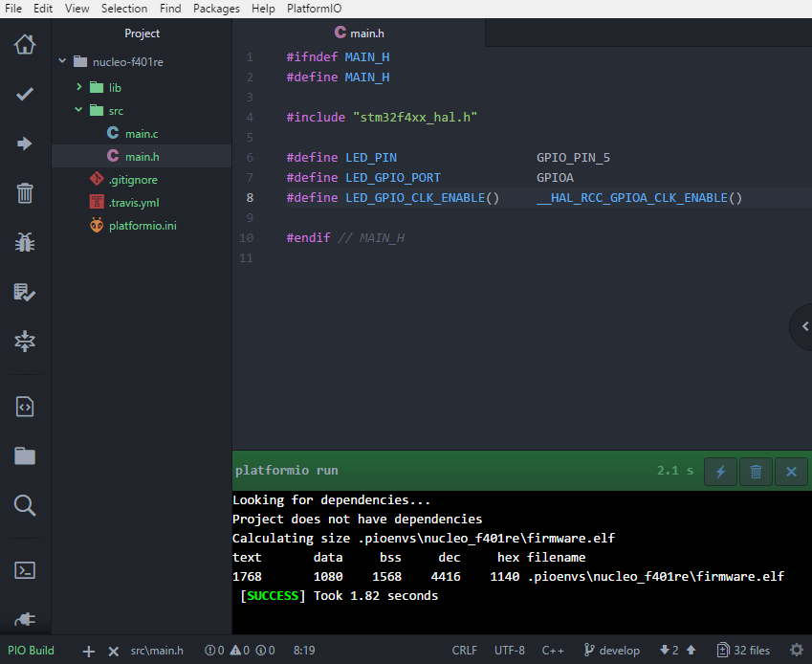Show linter errors count in the status bar

(x=214, y=650)
